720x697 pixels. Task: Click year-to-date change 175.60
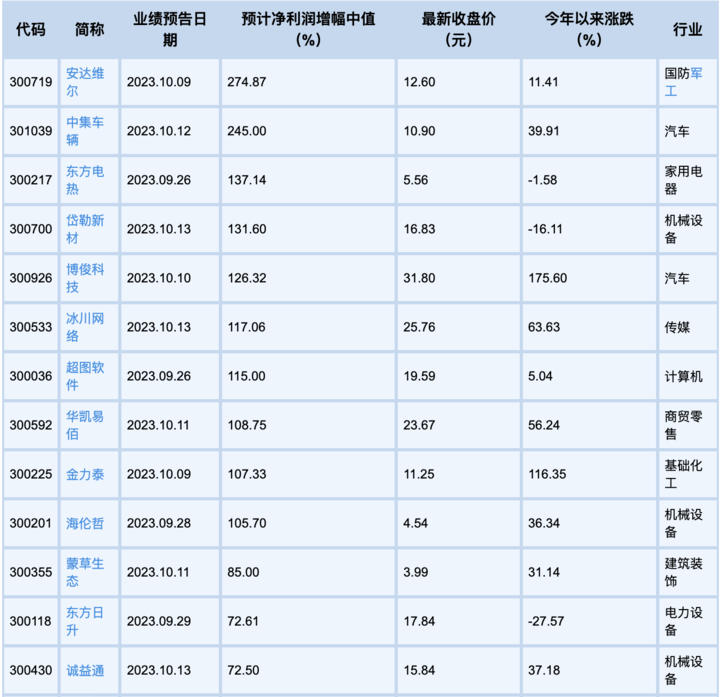coord(548,278)
